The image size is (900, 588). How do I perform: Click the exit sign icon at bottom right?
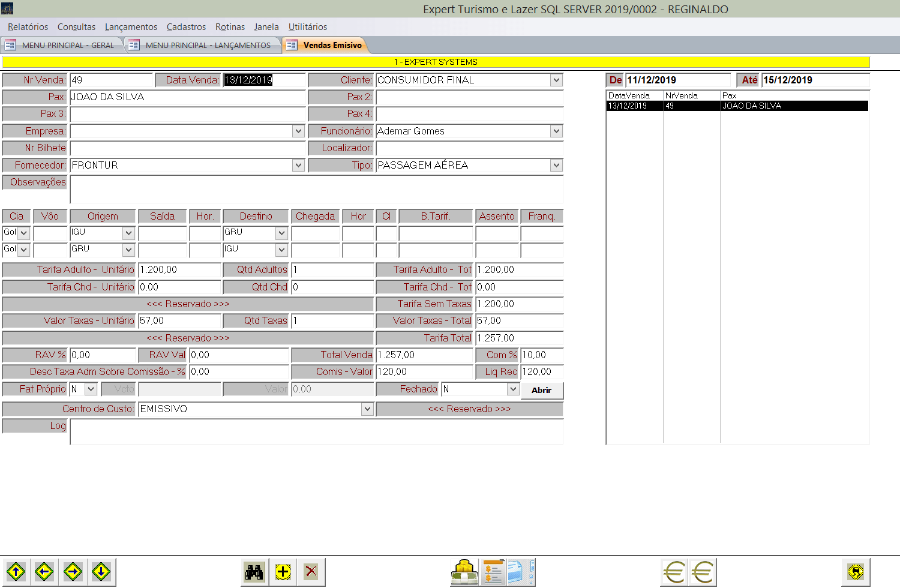click(x=856, y=572)
